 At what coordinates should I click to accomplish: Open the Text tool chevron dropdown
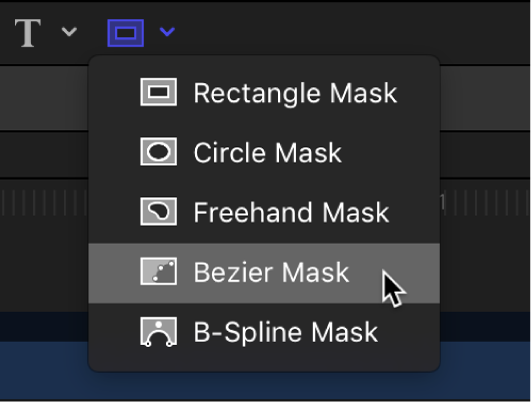click(x=69, y=32)
